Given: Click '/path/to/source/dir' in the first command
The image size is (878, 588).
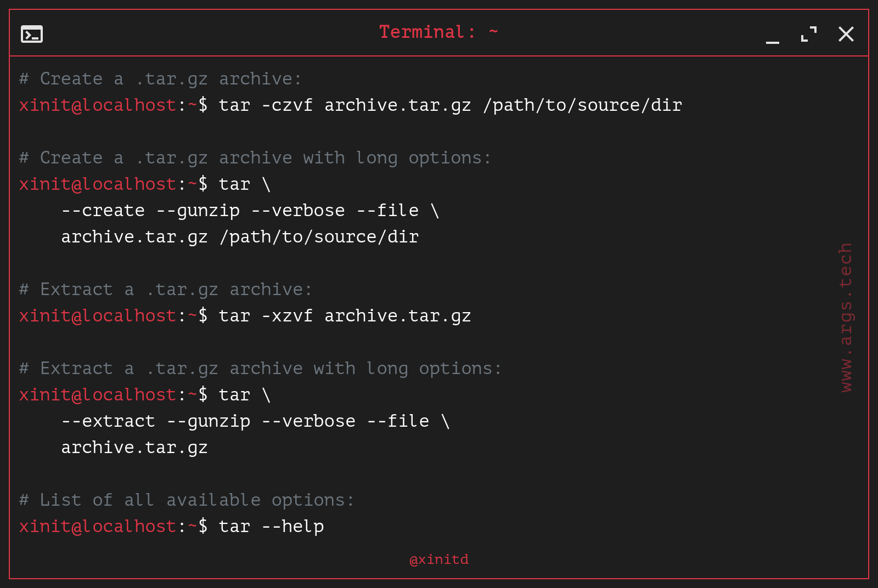Looking at the screenshot, I should (582, 105).
